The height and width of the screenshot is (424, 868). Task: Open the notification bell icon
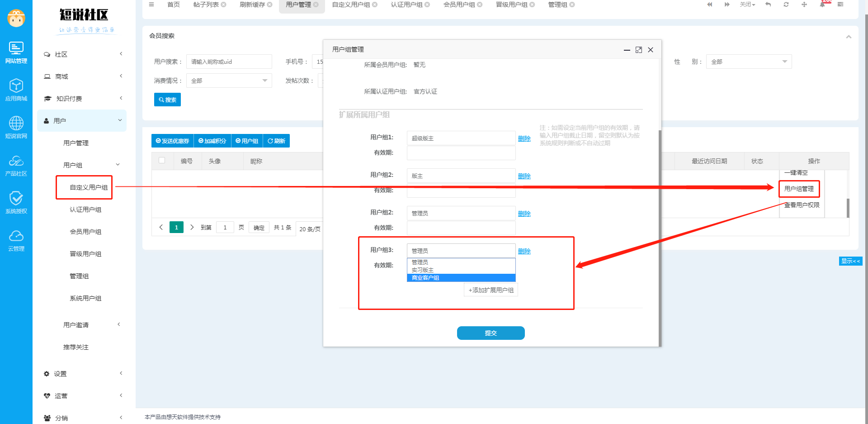[822, 5]
